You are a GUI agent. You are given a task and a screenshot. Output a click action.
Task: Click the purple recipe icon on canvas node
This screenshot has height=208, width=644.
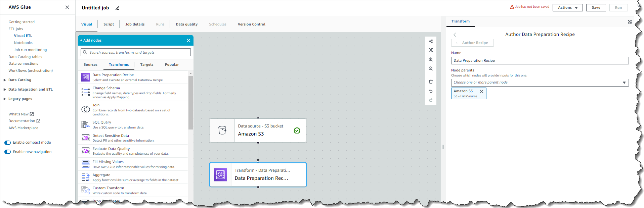click(220, 174)
